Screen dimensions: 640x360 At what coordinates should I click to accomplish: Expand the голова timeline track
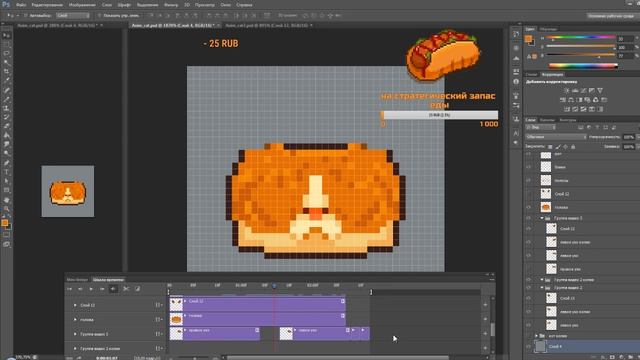click(75, 320)
